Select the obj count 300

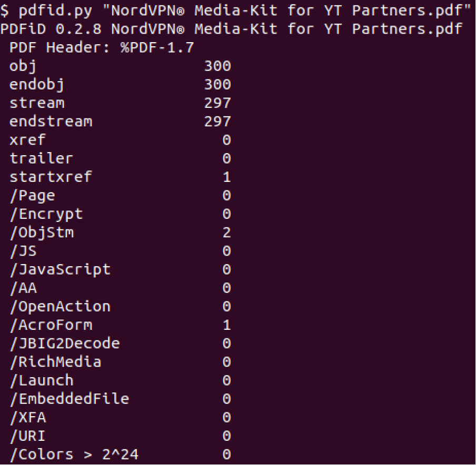[217, 66]
